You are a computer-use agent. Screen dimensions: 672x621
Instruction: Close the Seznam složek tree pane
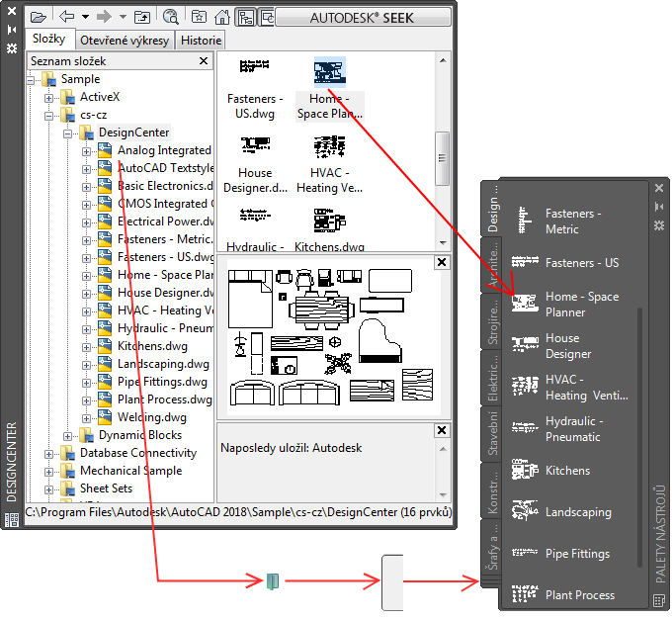[204, 61]
